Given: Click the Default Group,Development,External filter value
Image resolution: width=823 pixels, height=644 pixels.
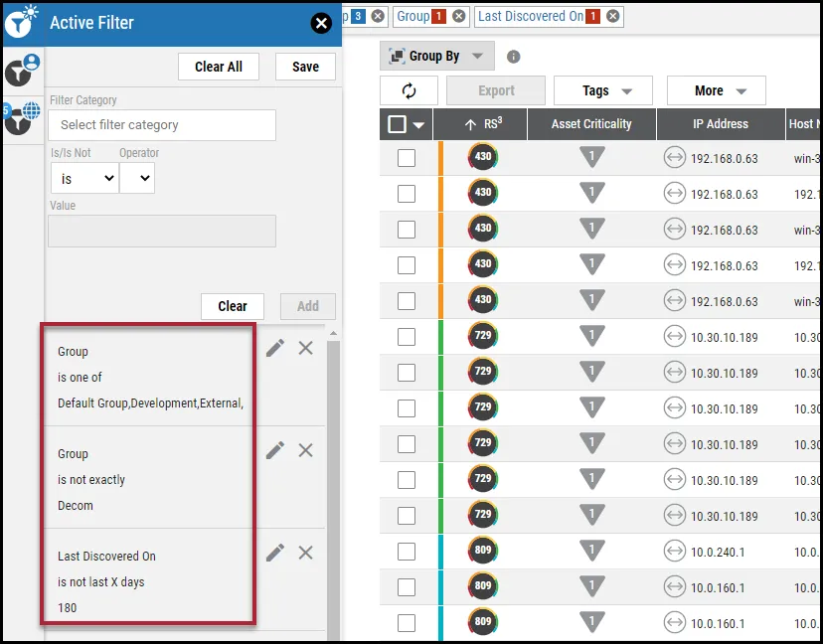Looking at the screenshot, I should 151,403.
